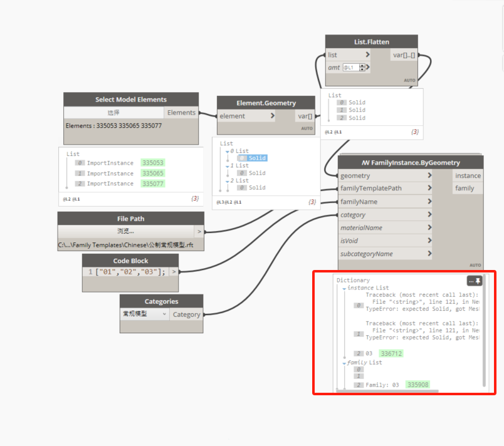The width and height of the screenshot is (504, 446).
Task: Collapse the instance List in Dictionary
Action: pyautogui.click(x=344, y=288)
